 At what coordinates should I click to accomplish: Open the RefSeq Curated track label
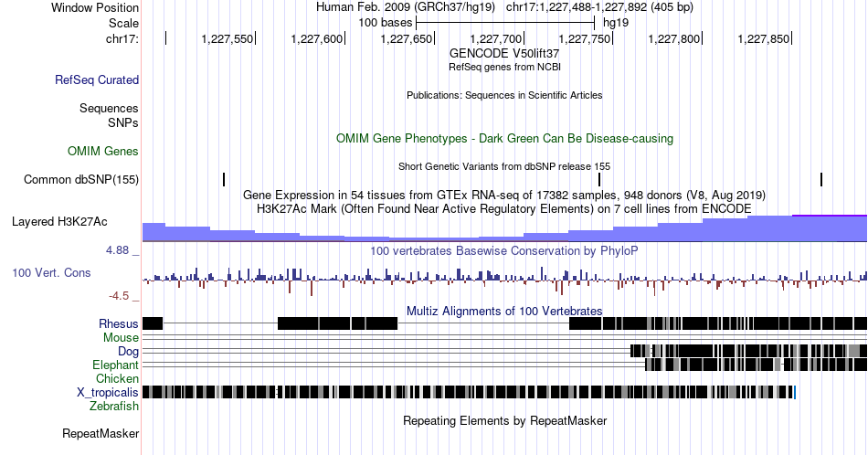pyautogui.click(x=97, y=79)
